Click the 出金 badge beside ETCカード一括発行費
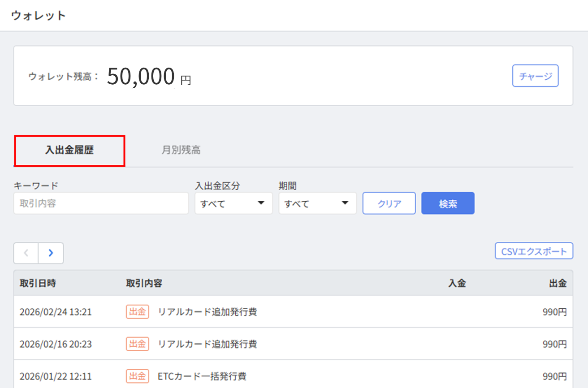The image size is (588, 388). pos(137,376)
